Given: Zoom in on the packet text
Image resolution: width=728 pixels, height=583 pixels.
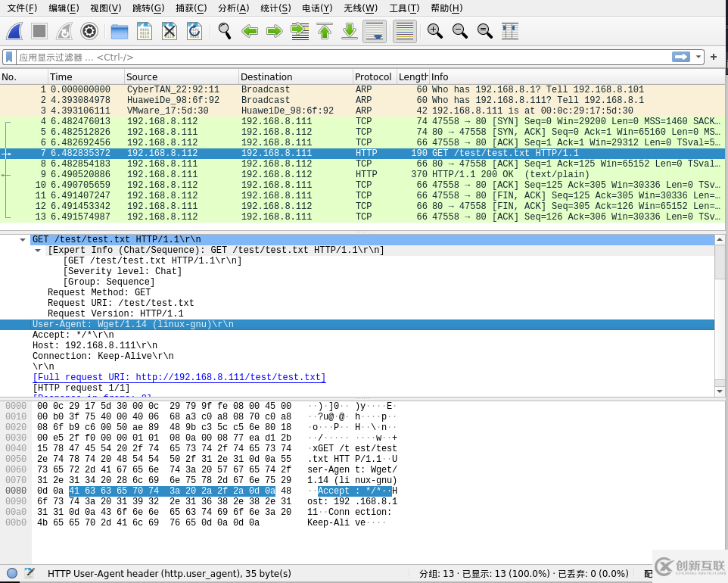Looking at the screenshot, I should coord(434,31).
